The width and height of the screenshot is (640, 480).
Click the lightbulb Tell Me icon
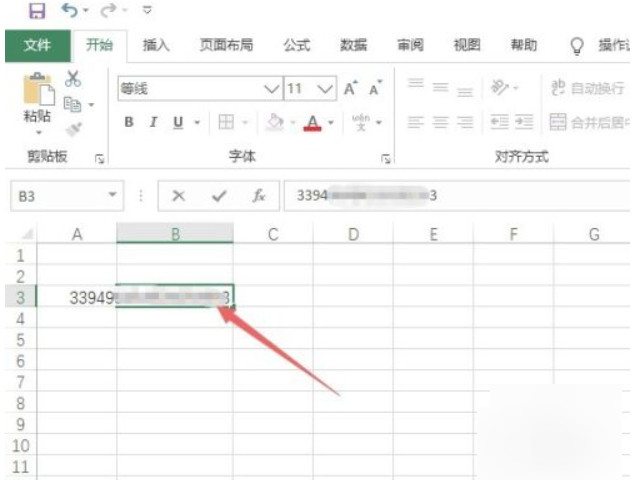pyautogui.click(x=577, y=46)
